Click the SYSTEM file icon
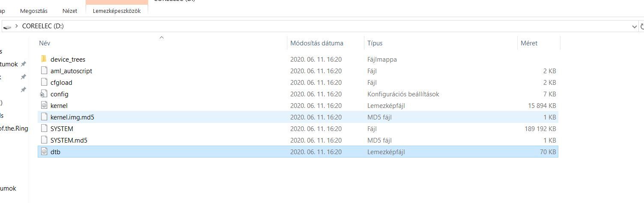 (x=44, y=128)
